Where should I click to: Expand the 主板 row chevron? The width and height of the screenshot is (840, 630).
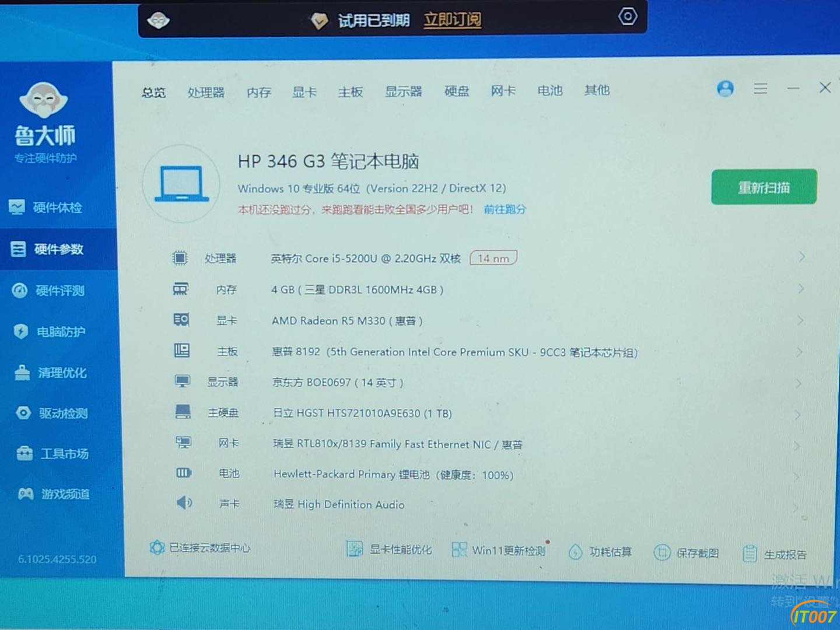click(799, 352)
